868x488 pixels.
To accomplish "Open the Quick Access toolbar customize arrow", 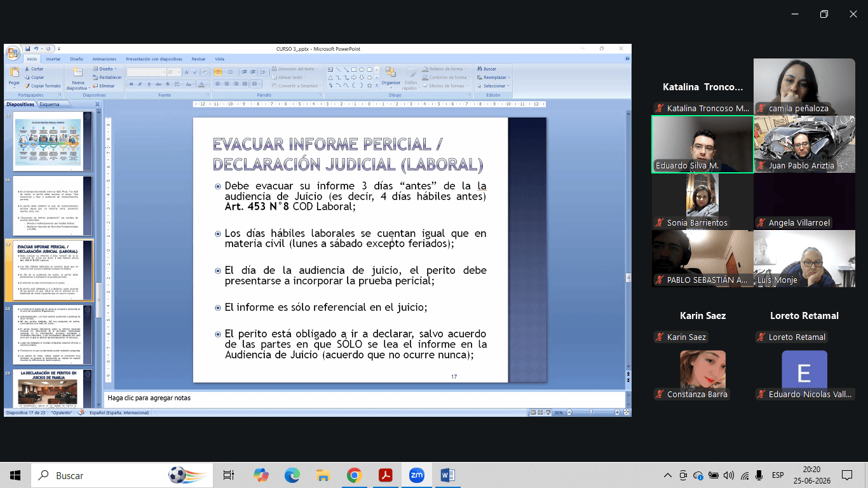I will [x=58, y=48].
